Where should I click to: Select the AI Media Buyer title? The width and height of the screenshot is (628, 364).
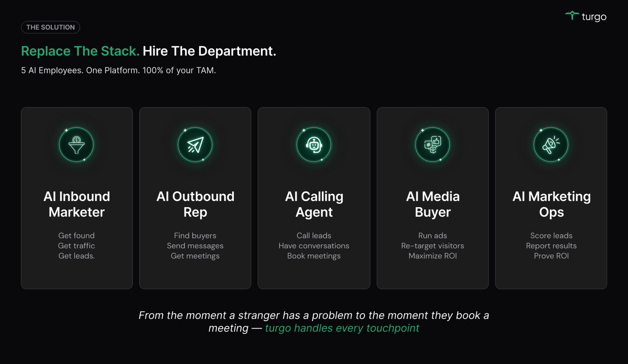432,204
